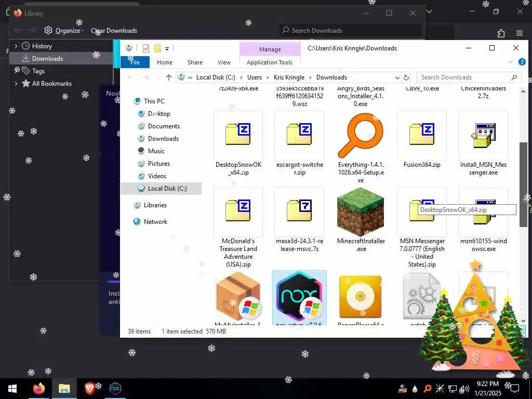Refresh the Downloads folder address bar
Viewport: 532px width, 399px height.
(406, 77)
